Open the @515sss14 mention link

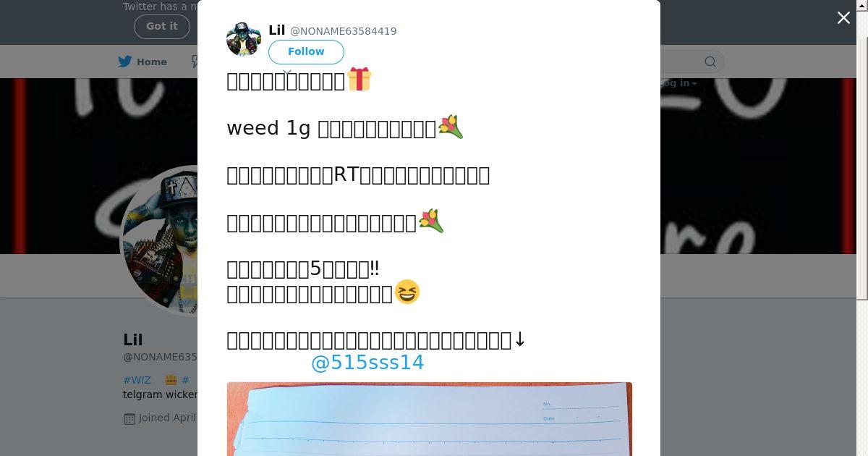pyautogui.click(x=367, y=363)
